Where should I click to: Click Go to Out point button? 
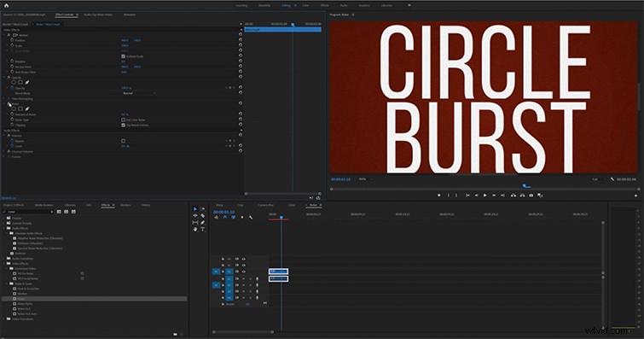(x=502, y=196)
